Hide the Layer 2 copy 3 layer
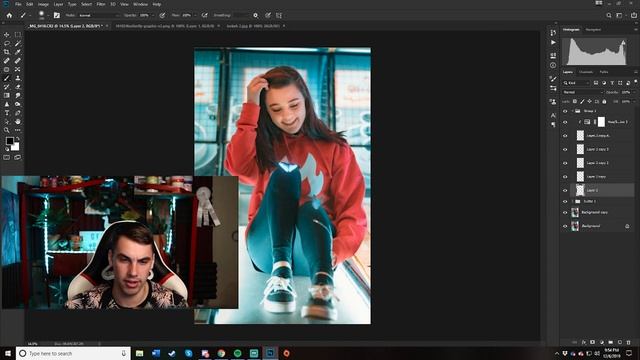This screenshot has height=360, width=640. pos(565,149)
